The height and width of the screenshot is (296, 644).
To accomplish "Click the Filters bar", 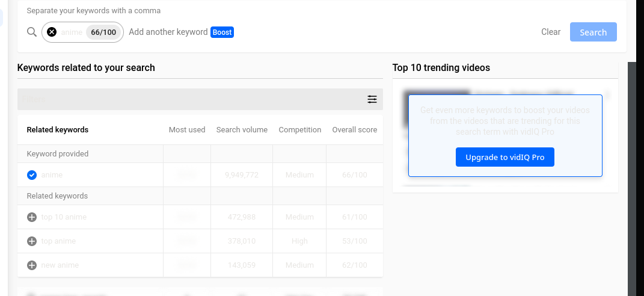I will [200, 99].
